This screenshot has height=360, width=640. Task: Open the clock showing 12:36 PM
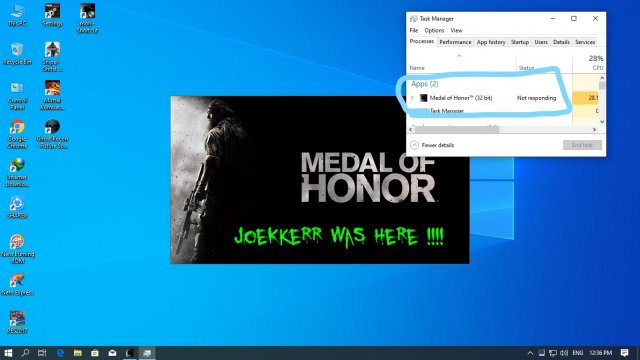600,353
